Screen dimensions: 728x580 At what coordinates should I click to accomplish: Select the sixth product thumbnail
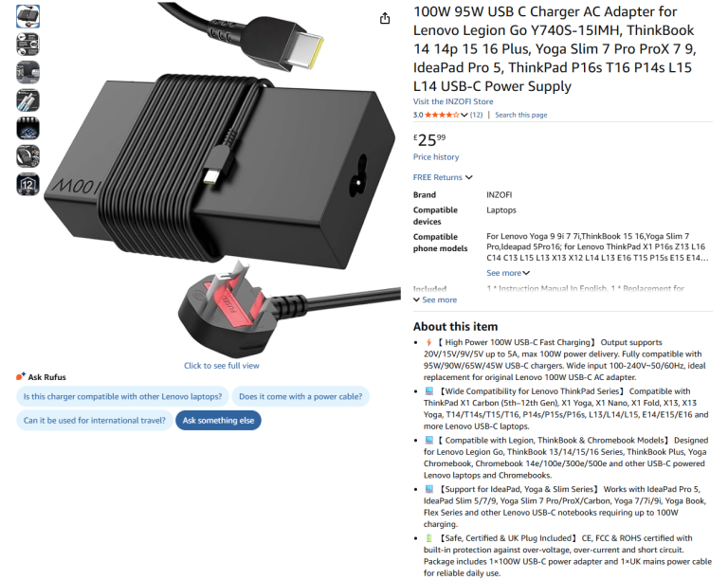pos(27,156)
